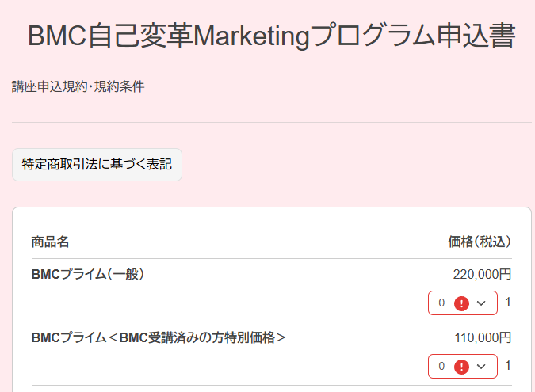Click the 1 label beside BMCプライム(一般) dropdown
Viewport: 535px width, 392px height.
point(508,302)
